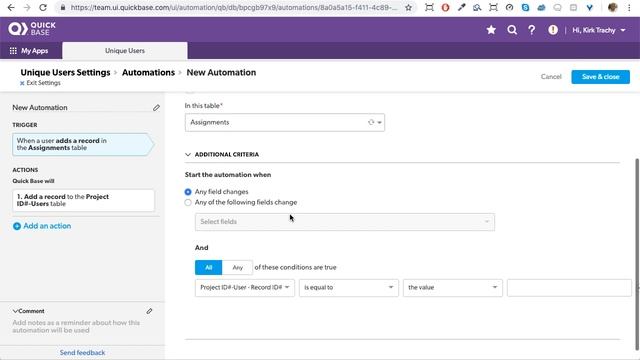The image size is (640, 360).
Task: Click the Skype extension icon
Action: (x=525, y=7)
